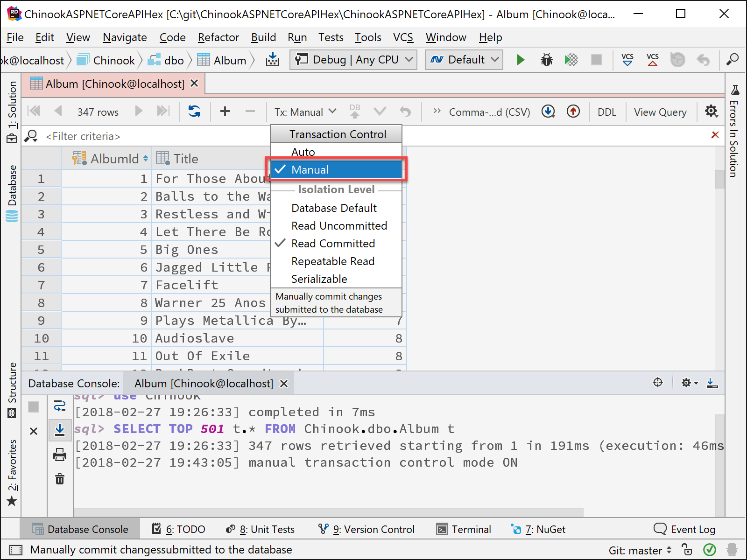The width and height of the screenshot is (747, 560).
Task: Select Auto transaction control
Action: point(336,152)
